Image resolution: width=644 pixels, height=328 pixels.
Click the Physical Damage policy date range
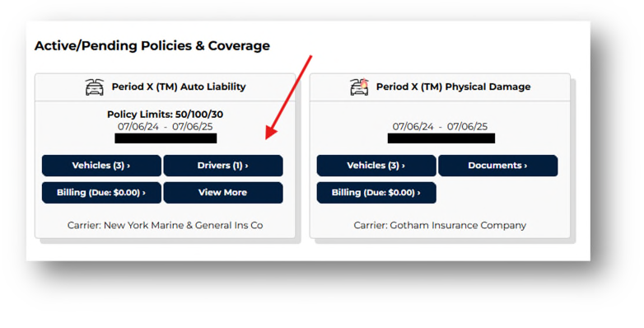(x=440, y=127)
